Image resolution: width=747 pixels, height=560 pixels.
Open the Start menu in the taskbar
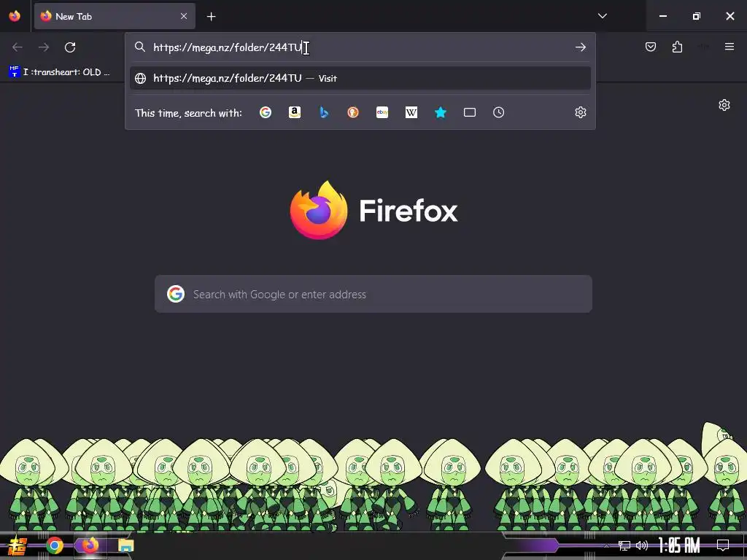click(x=18, y=545)
